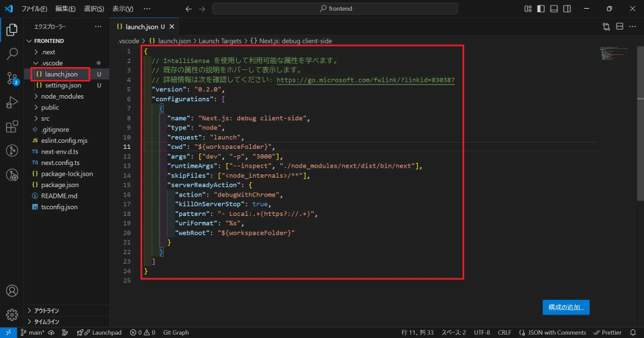Change indentation via スペース: 2
The image size is (644, 338).
(x=453, y=333)
